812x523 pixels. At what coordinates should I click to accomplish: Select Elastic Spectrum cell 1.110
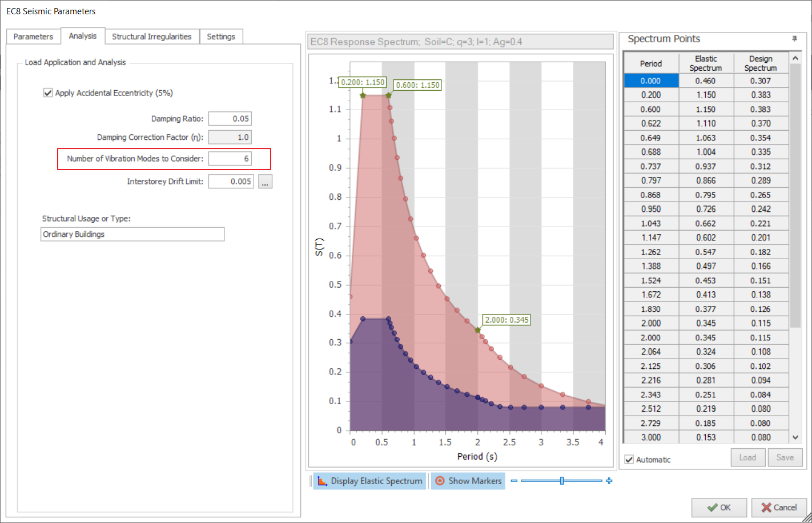706,123
